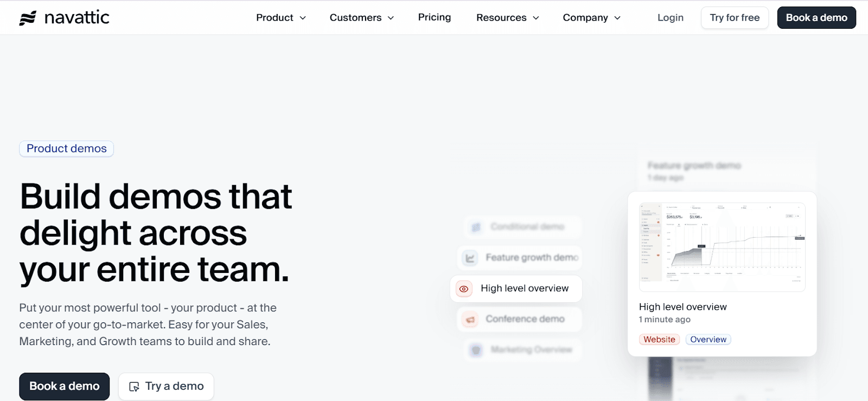Viewport: 868px width, 401px height.
Task: Open the Pricing page
Action: pos(435,17)
